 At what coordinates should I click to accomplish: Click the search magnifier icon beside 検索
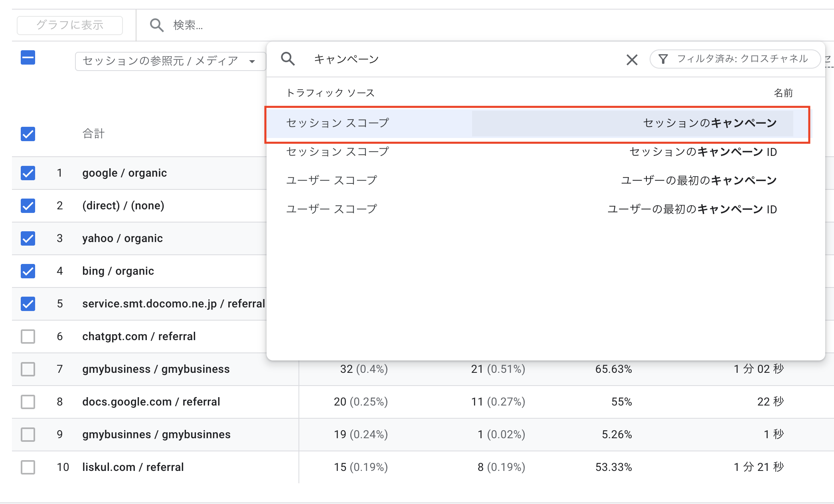click(x=156, y=25)
